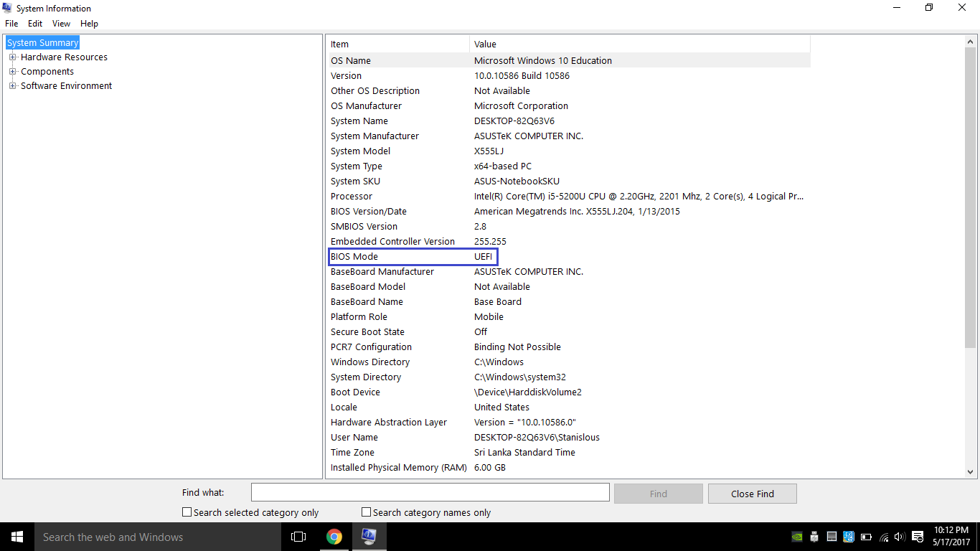
Task: Open the blue sync utility tray icon
Action: click(849, 537)
